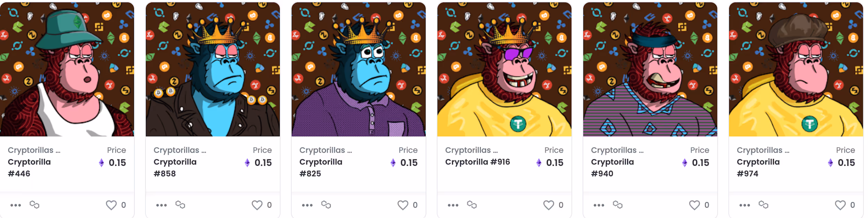Select the headband gorilla image #940
This screenshot has height=218, width=868.
click(x=650, y=70)
